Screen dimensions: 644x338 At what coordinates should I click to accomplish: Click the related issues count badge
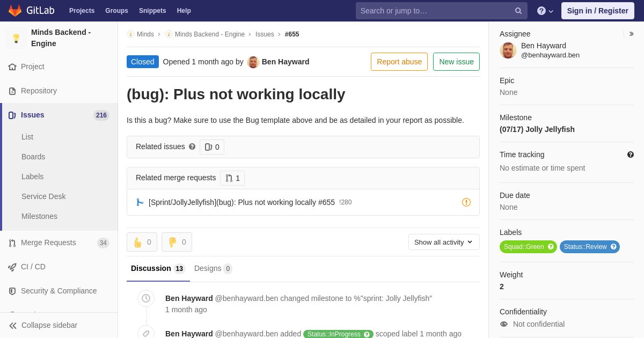click(212, 147)
